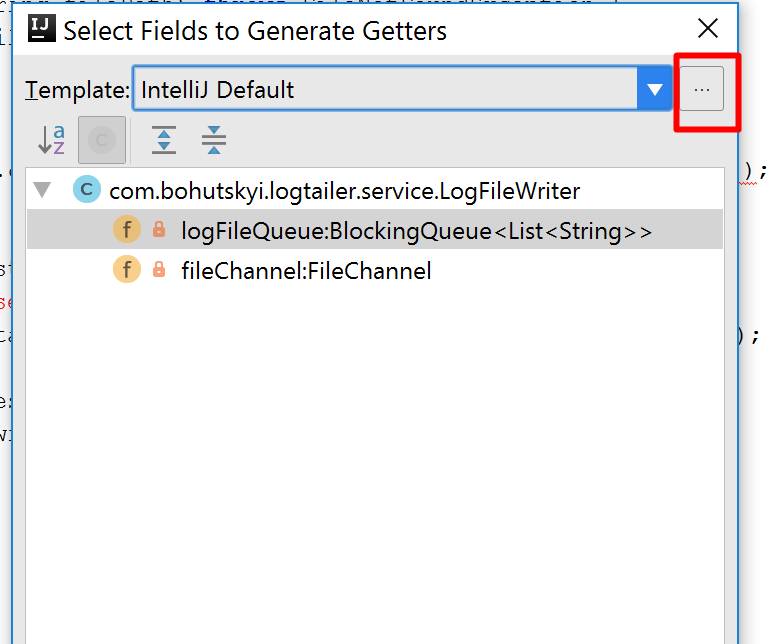The image size is (771, 644).
Task: Select the logFileQueue field
Action: pos(375,230)
